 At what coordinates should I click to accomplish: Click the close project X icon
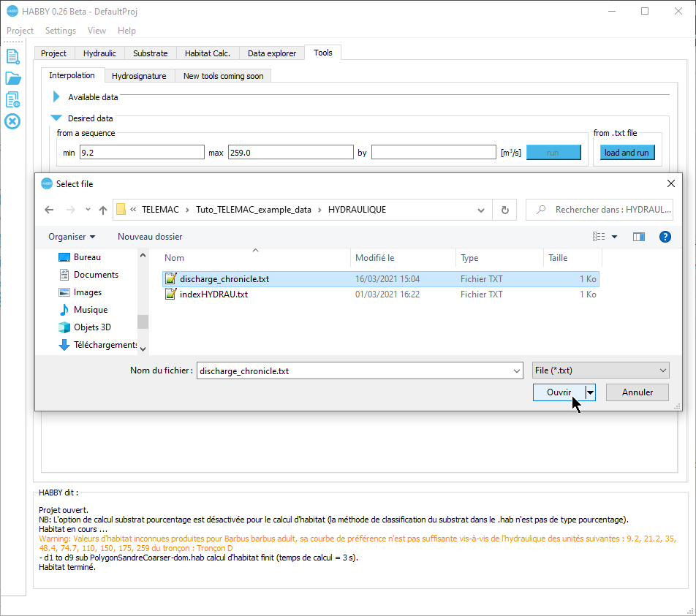coord(12,121)
